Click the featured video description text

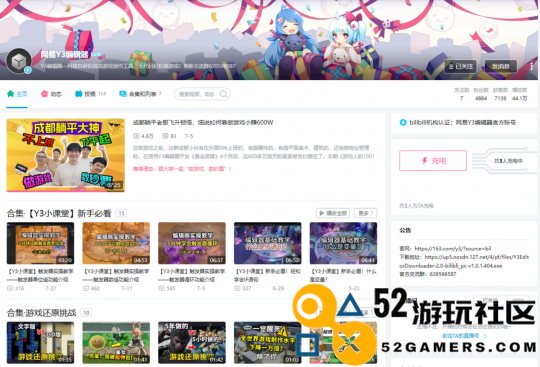(253, 152)
